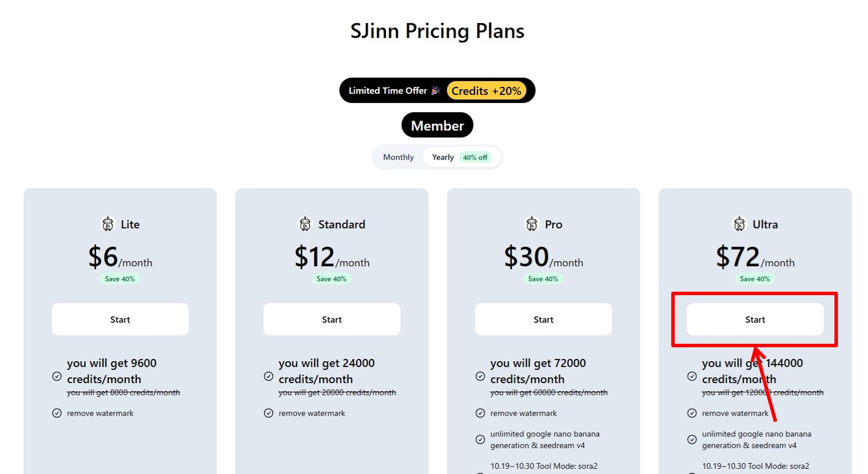The image size is (868, 474).
Task: Start the Standard plan
Action: 332,319
